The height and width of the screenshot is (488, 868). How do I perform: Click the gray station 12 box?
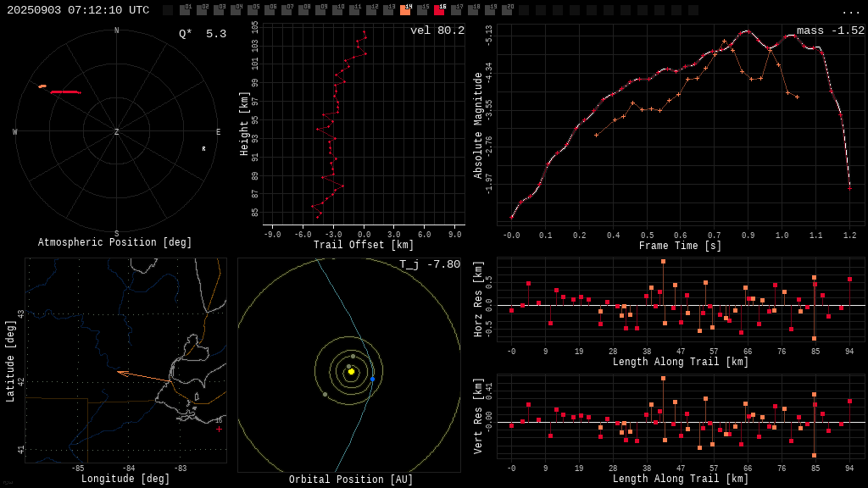click(x=371, y=9)
